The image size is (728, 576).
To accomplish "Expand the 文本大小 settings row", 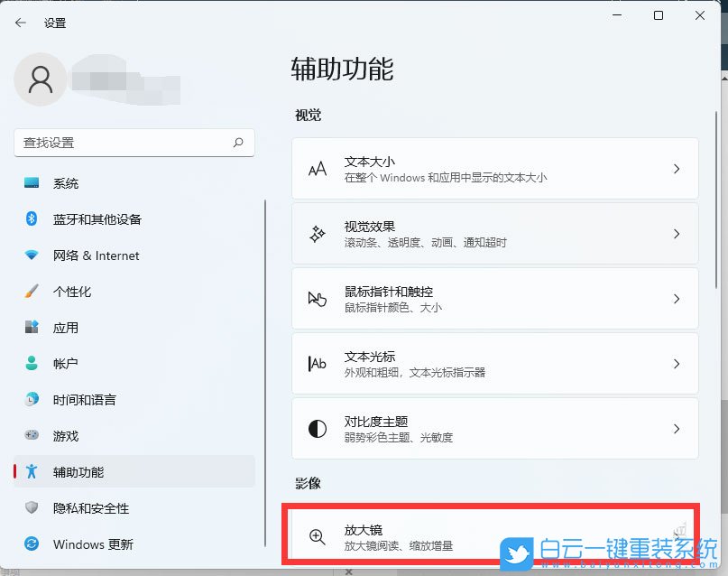I will tap(677, 168).
